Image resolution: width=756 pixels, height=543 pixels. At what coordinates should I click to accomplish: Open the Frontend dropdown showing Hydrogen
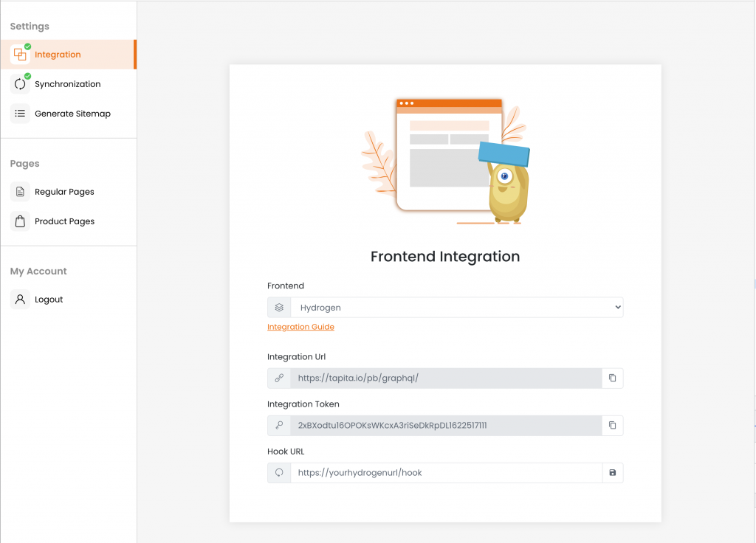[x=456, y=308]
